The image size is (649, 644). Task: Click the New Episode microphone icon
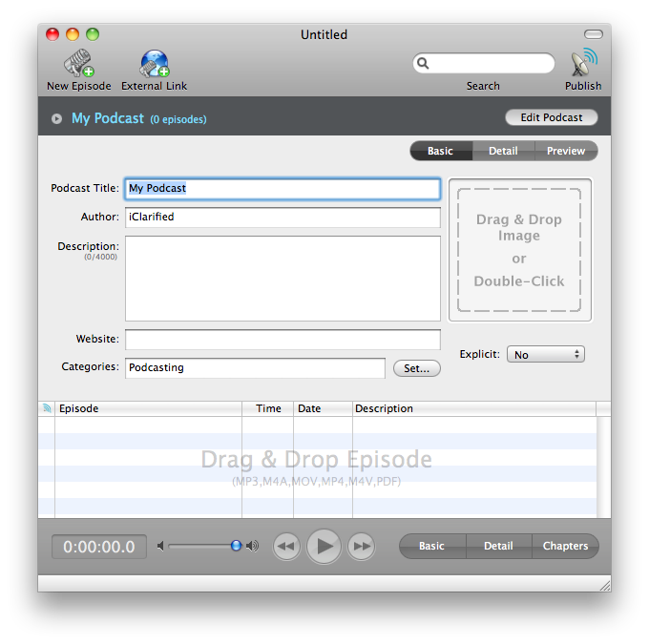point(78,63)
